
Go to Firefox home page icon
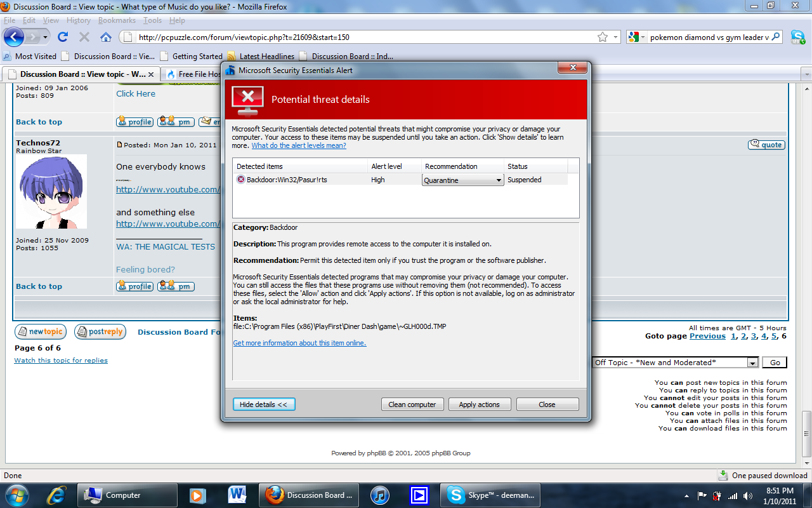click(106, 37)
